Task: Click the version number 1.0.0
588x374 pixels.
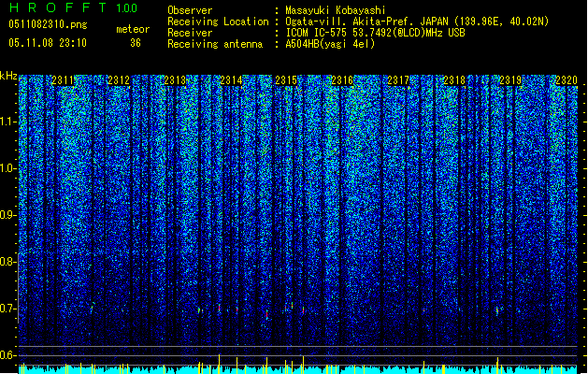Action: 127,7
